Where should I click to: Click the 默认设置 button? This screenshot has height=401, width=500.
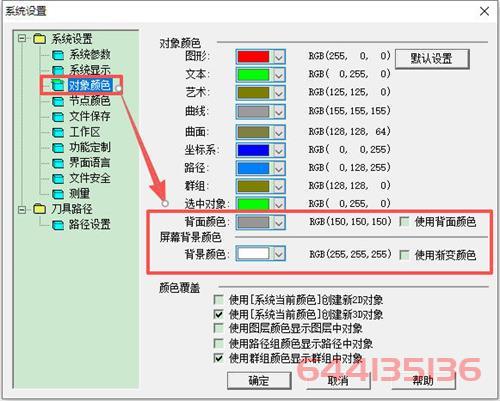[432, 59]
